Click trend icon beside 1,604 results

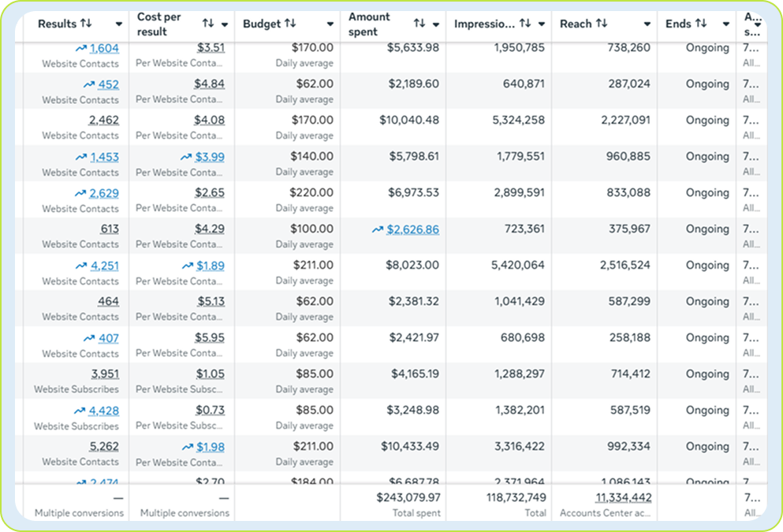tap(80, 48)
